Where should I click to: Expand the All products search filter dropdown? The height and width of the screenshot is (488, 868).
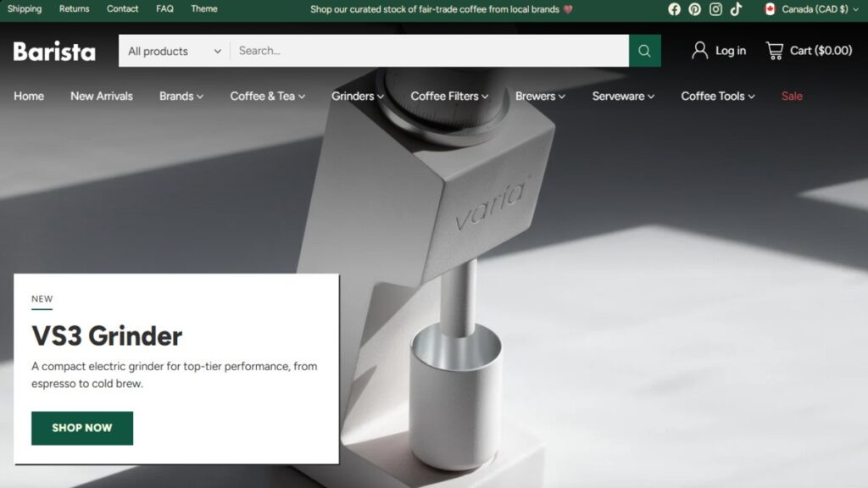pyautogui.click(x=173, y=51)
